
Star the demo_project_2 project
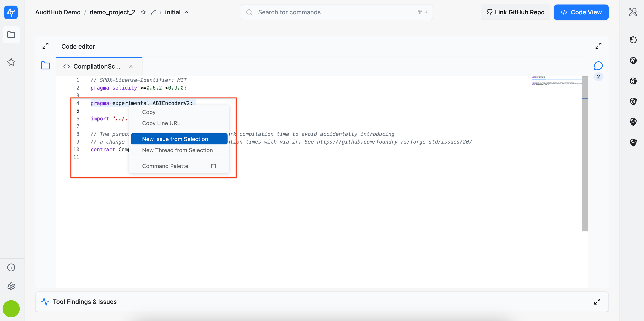point(143,12)
